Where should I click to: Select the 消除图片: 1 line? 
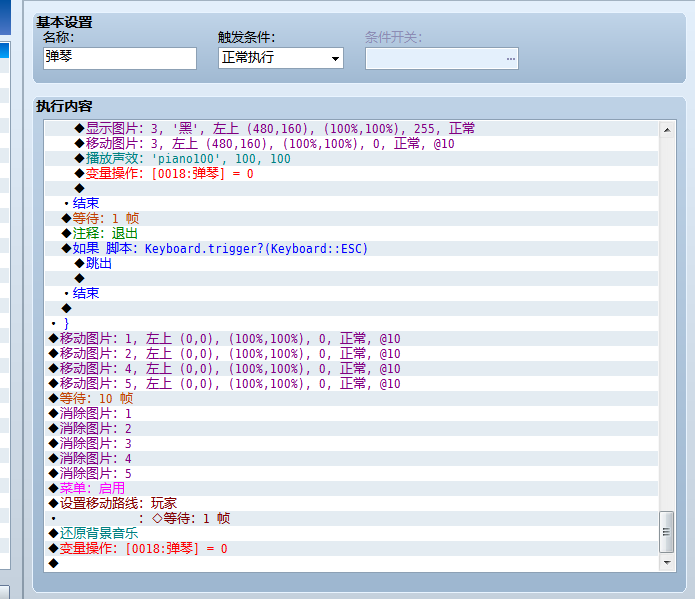point(351,414)
